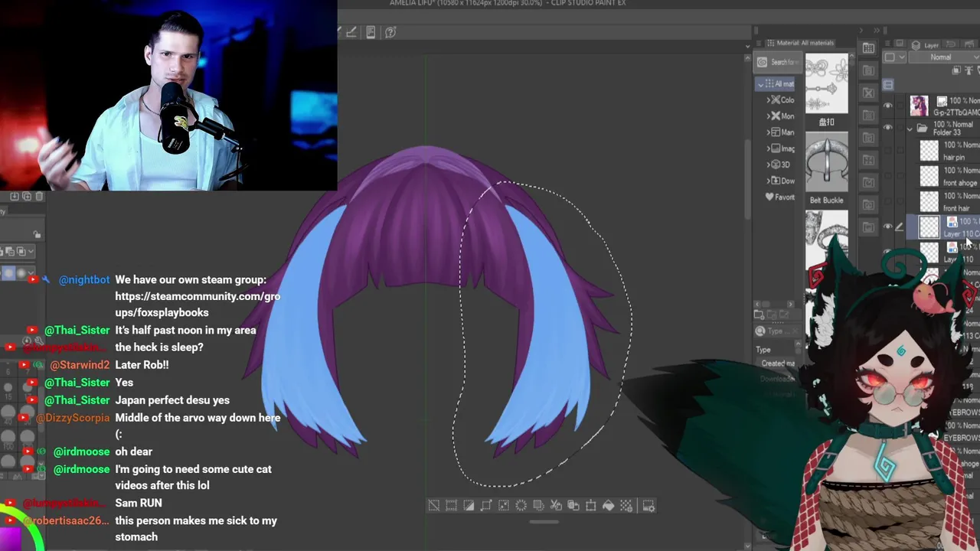Viewport: 980px width, 551px height.
Task: Select Material: All materials tab
Action: 799,43
